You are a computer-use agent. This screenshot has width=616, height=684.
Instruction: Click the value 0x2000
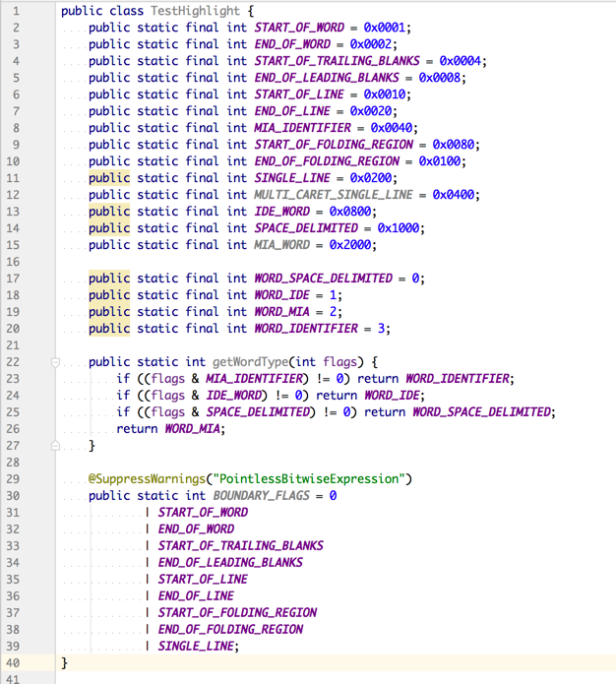point(350,245)
